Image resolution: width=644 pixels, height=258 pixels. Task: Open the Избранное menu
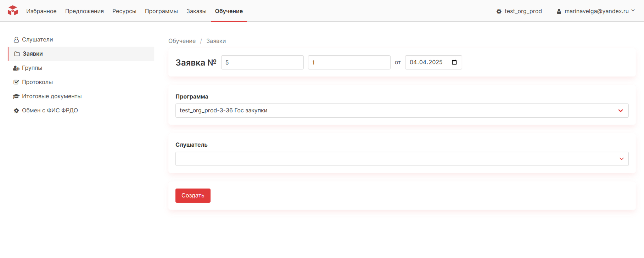tap(41, 11)
